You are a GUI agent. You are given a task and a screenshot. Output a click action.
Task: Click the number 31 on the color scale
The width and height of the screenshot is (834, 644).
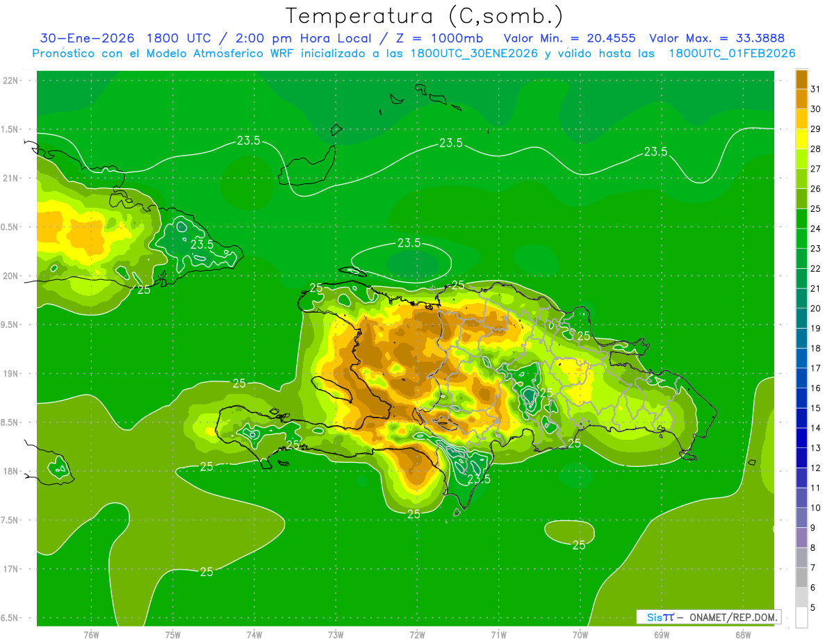[815, 89]
